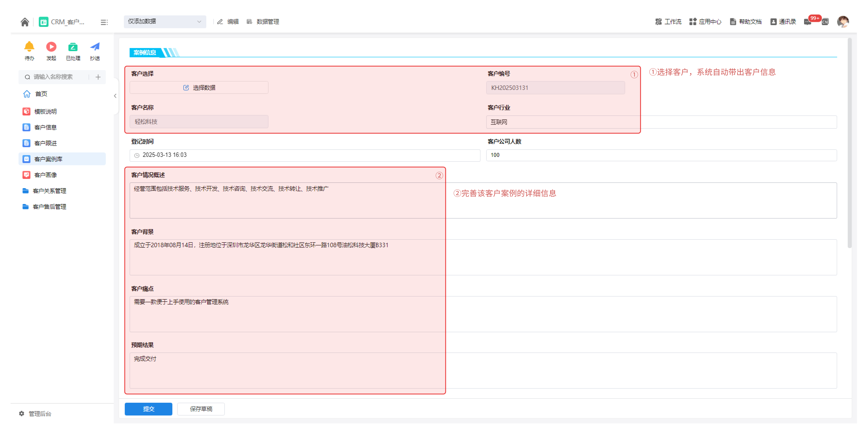Open the message icon with 99+ badge
Viewport: 868px width, 434px height.
point(807,22)
